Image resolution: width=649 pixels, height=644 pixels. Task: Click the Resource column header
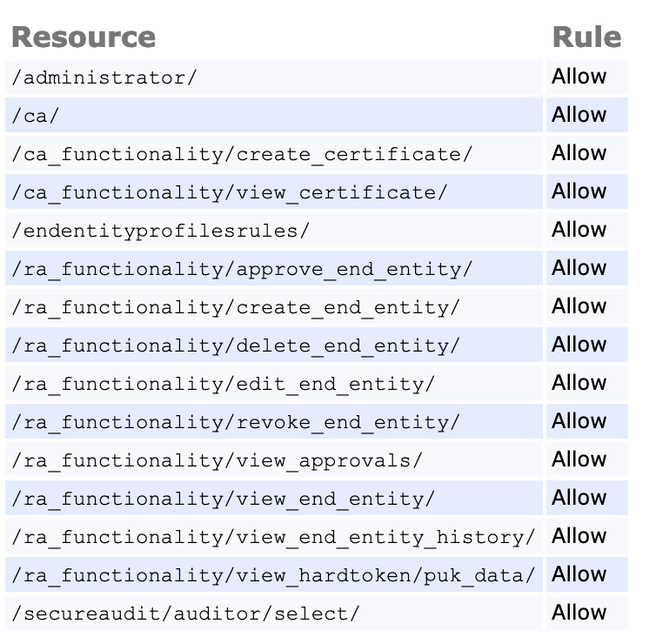point(84,37)
